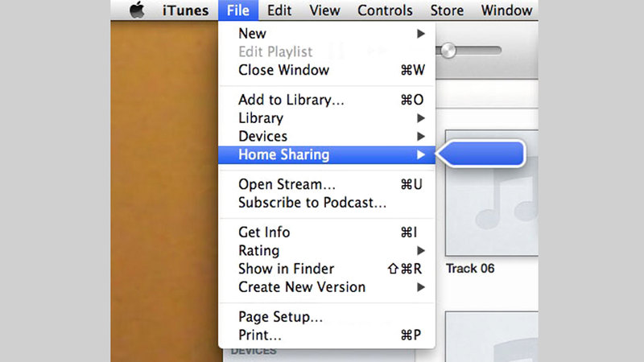The width and height of the screenshot is (644, 362).
Task: Click Open Stream menu item
Action: click(x=286, y=184)
